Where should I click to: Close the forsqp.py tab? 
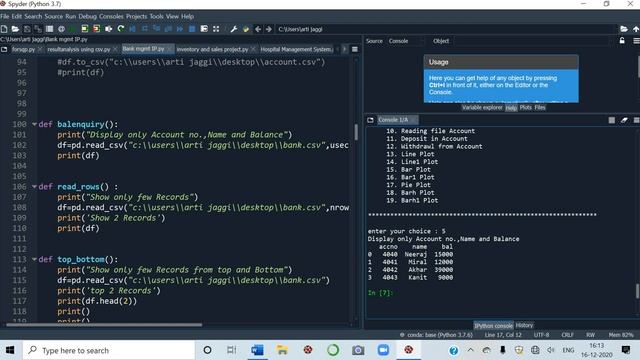40,49
